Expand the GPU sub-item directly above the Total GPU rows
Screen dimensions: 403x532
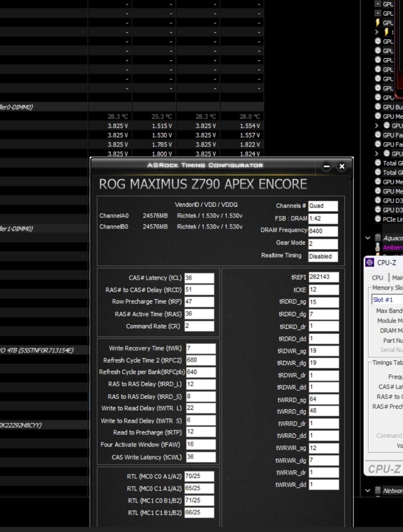tap(377, 154)
